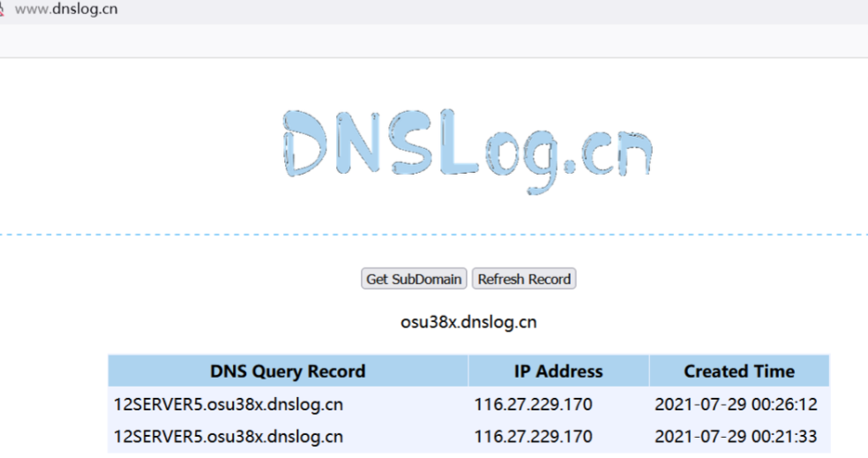Click the 2021-07-29 00:21:33 timestamp cell

[x=736, y=437]
